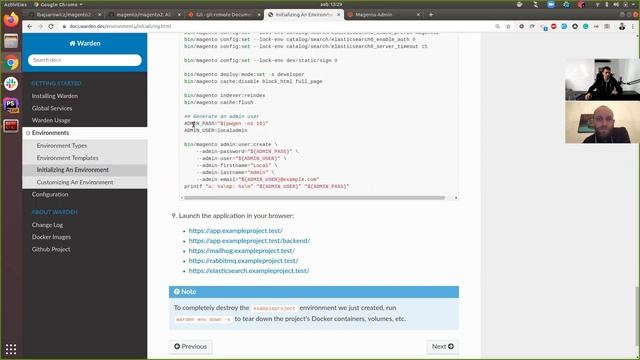This screenshot has height=360, width=640.
Task: Click the Chrome icon in the dock
Action: [11, 63]
